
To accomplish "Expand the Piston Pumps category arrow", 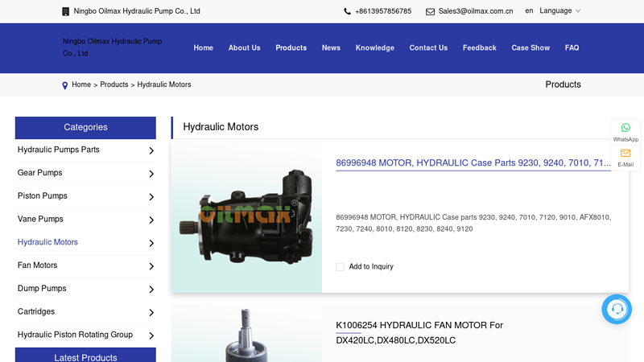I will coord(151,197).
